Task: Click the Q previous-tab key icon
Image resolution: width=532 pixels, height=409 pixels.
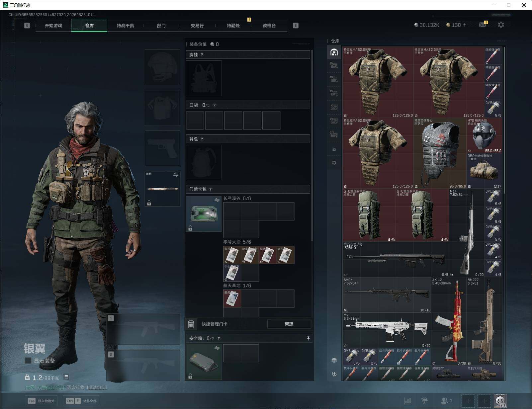Action: (27, 26)
